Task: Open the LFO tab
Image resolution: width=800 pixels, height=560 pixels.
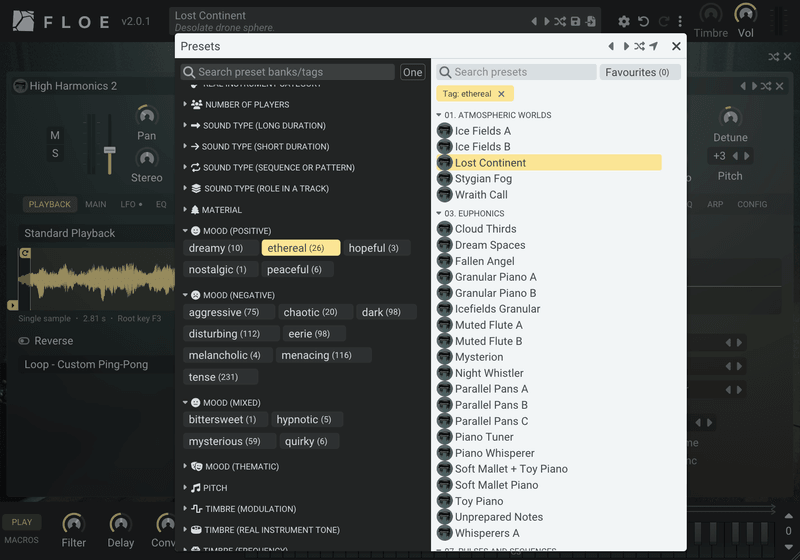Action: [x=131, y=204]
